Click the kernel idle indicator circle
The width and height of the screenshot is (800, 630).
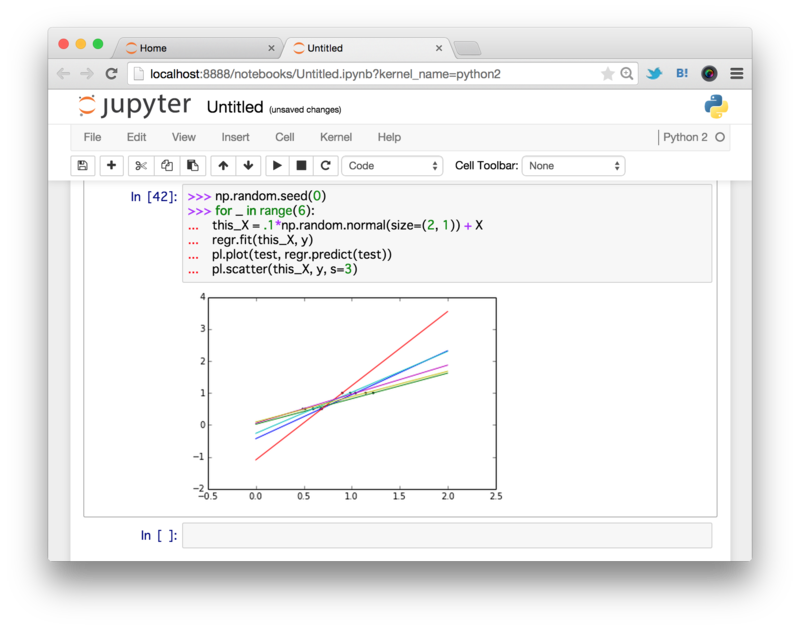720,137
